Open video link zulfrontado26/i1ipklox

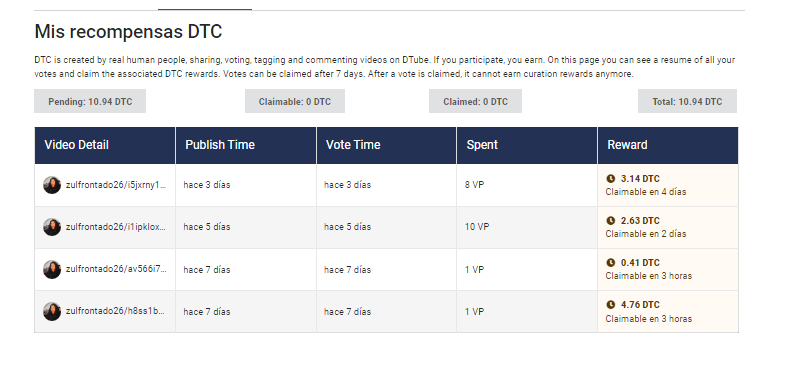[116, 227]
